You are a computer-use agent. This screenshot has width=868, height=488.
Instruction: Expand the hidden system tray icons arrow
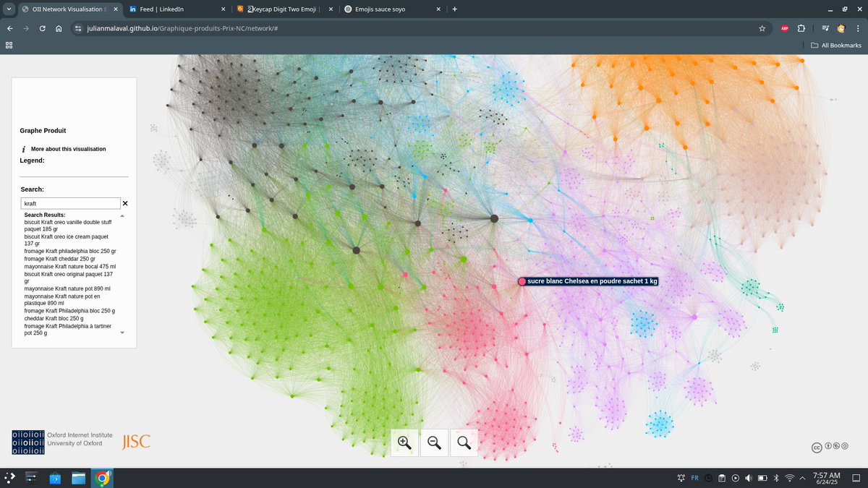(802, 478)
